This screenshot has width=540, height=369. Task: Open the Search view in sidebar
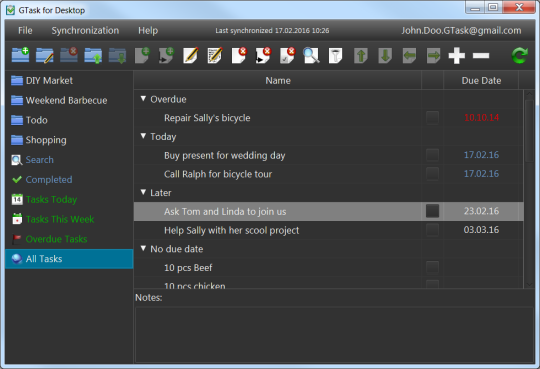point(69,160)
